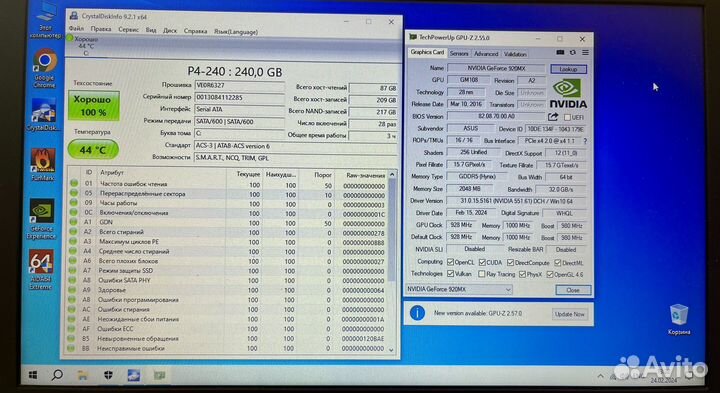Click the BIOS export share icon in GPU-Z
Screen dimensions: 720x393
tap(553, 117)
